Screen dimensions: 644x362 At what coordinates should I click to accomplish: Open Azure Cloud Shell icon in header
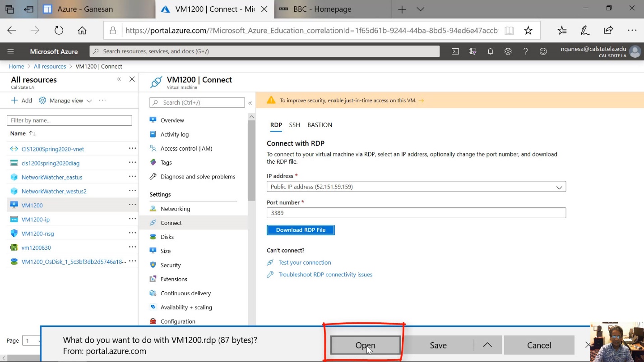tap(455, 51)
